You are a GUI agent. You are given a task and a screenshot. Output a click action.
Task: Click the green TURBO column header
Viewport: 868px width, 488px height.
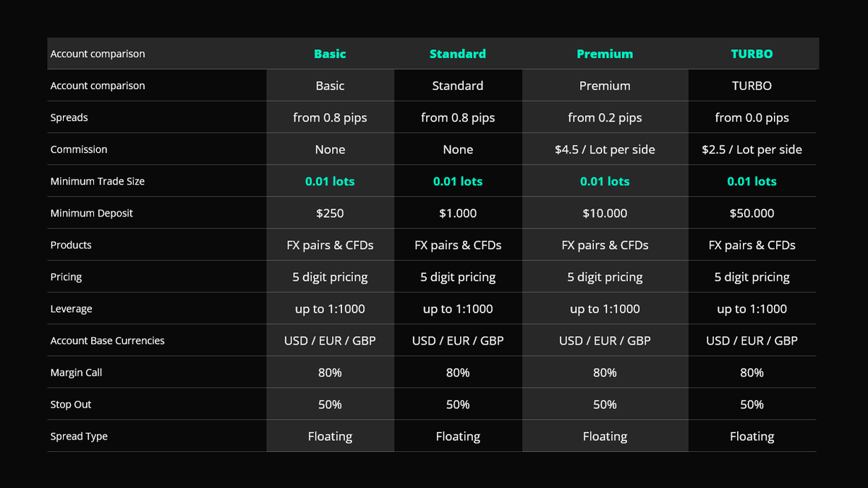[752, 54]
